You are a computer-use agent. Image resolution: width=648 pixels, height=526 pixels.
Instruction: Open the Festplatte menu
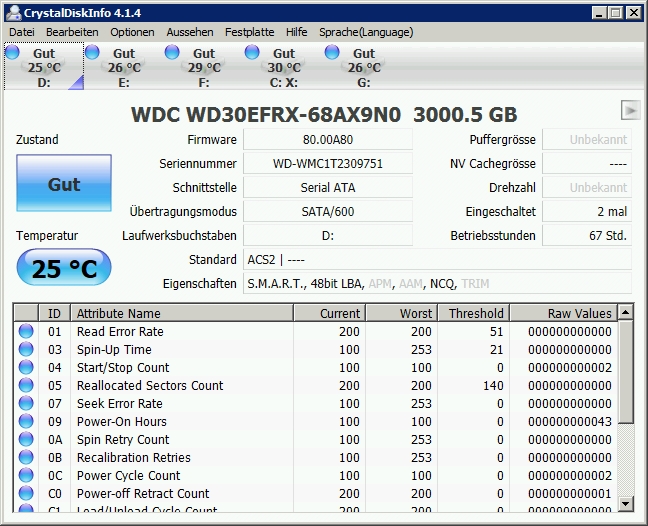click(x=249, y=32)
